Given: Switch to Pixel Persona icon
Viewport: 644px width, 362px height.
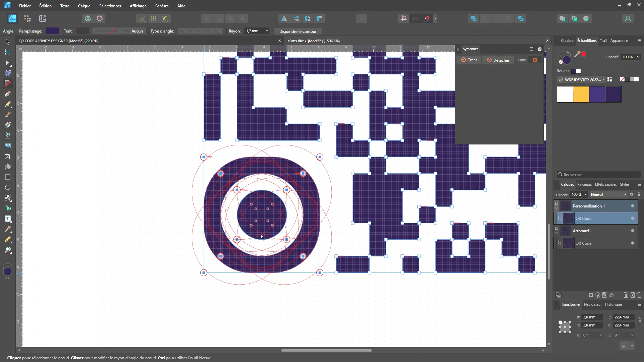Looking at the screenshot, I should click(x=28, y=18).
